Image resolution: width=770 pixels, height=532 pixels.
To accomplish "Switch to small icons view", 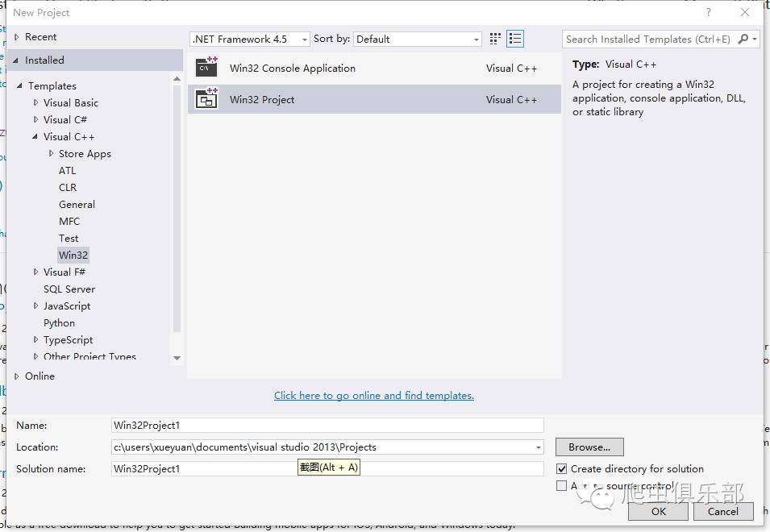I will click(x=495, y=39).
